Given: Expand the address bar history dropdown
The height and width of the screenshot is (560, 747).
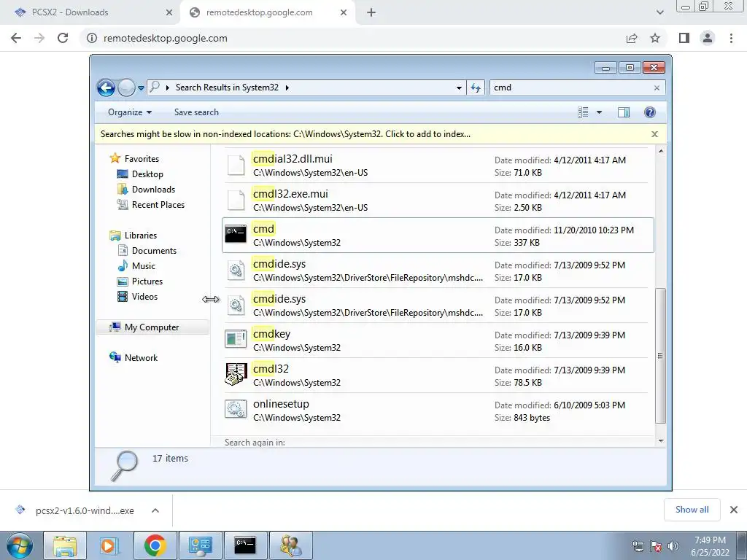Looking at the screenshot, I should click(x=459, y=87).
